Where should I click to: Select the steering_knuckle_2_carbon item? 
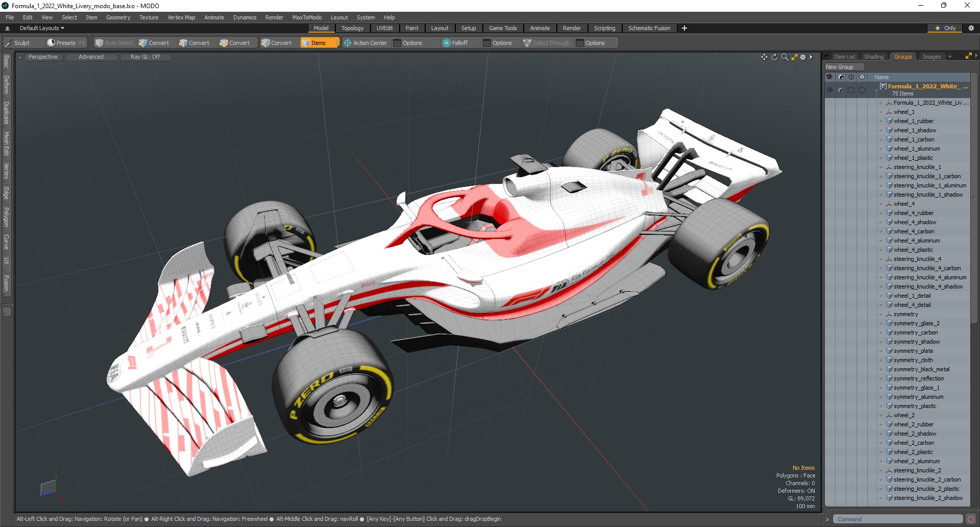click(x=927, y=480)
